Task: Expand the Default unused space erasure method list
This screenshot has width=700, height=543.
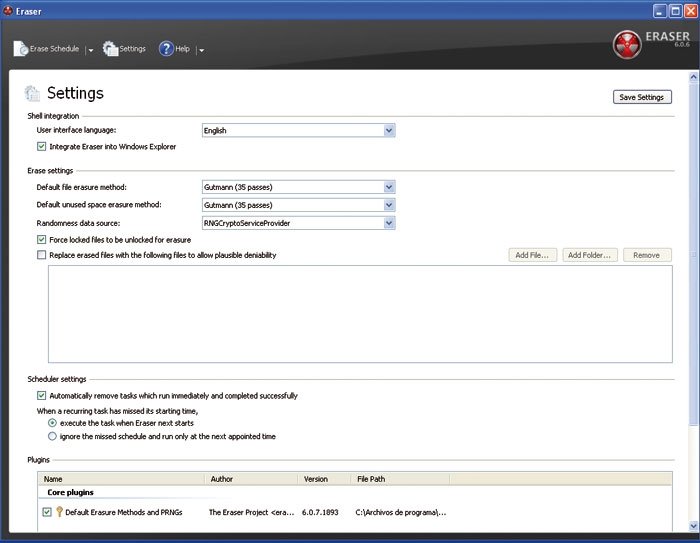Action: tap(389, 205)
